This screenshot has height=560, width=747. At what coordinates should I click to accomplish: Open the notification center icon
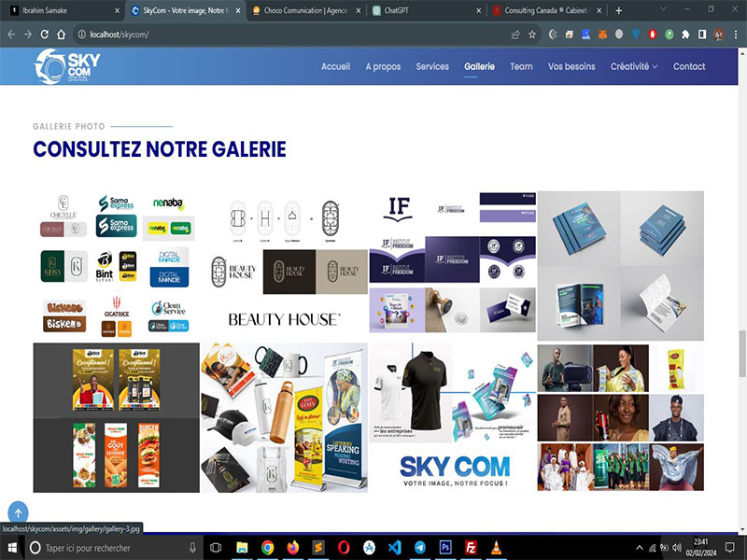(730, 548)
